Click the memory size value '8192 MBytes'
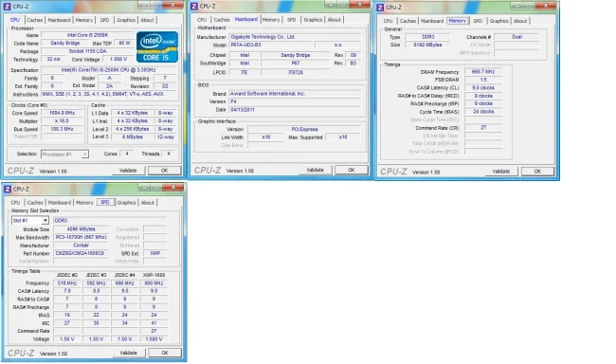Image resolution: width=616 pixels, height=364 pixels. pyautogui.click(x=427, y=45)
